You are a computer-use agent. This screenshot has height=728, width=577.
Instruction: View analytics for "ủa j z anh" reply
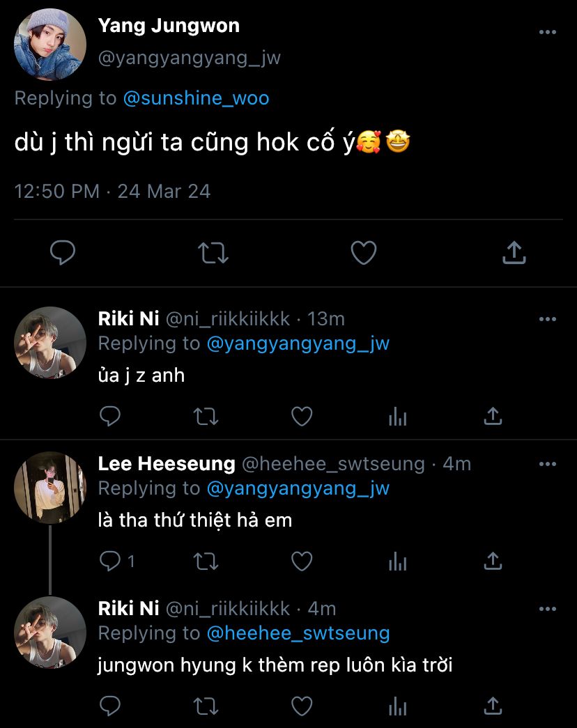(x=397, y=417)
